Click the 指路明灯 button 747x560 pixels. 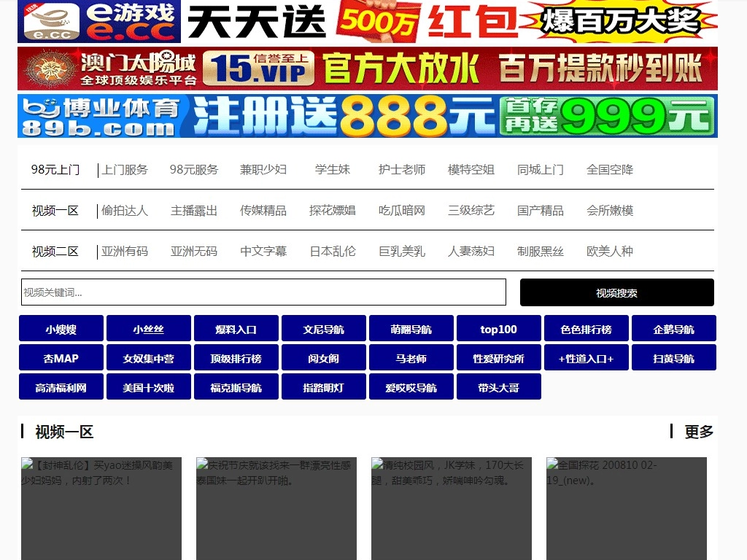point(323,387)
